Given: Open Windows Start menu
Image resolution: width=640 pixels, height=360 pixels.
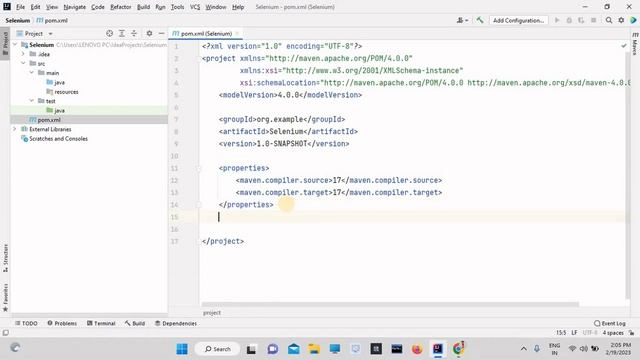Looking at the screenshot, I should point(182,349).
